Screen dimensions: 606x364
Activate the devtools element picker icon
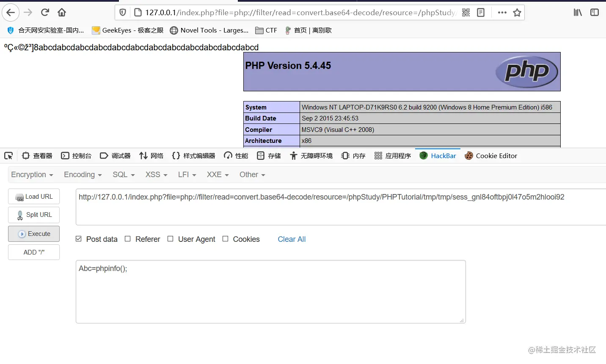pos(8,156)
